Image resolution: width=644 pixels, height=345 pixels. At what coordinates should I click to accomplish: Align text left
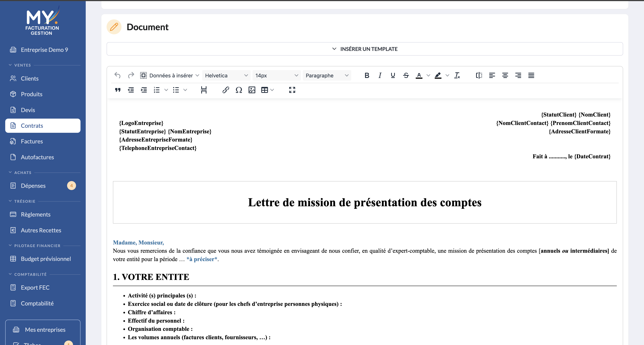click(x=492, y=75)
